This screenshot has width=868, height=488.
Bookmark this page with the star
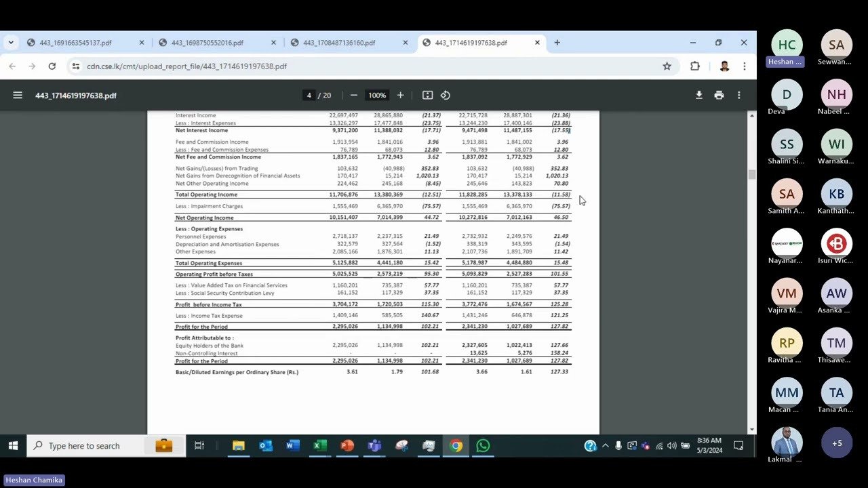[x=667, y=66]
